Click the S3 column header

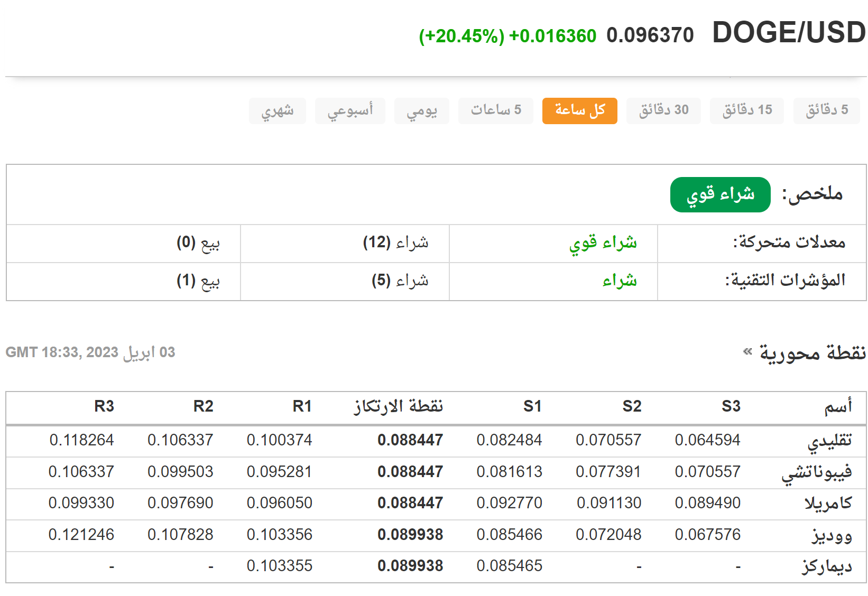(731, 406)
